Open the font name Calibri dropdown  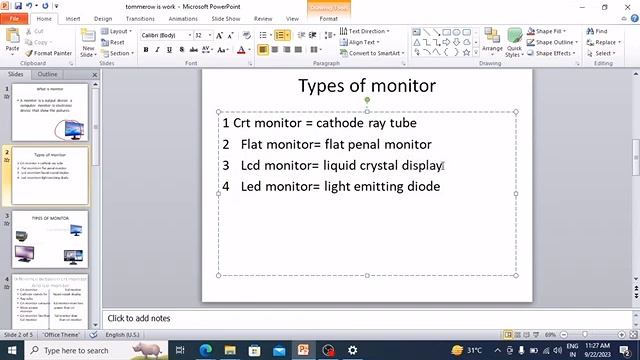190,36
